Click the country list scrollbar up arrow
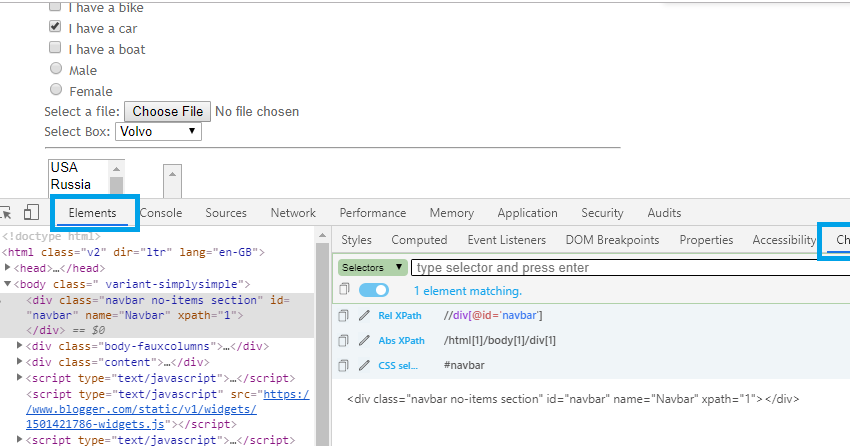This screenshot has width=850, height=446. pos(117,169)
